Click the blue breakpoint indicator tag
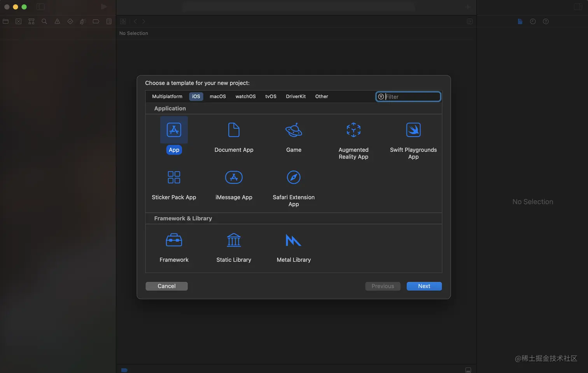 coord(124,370)
